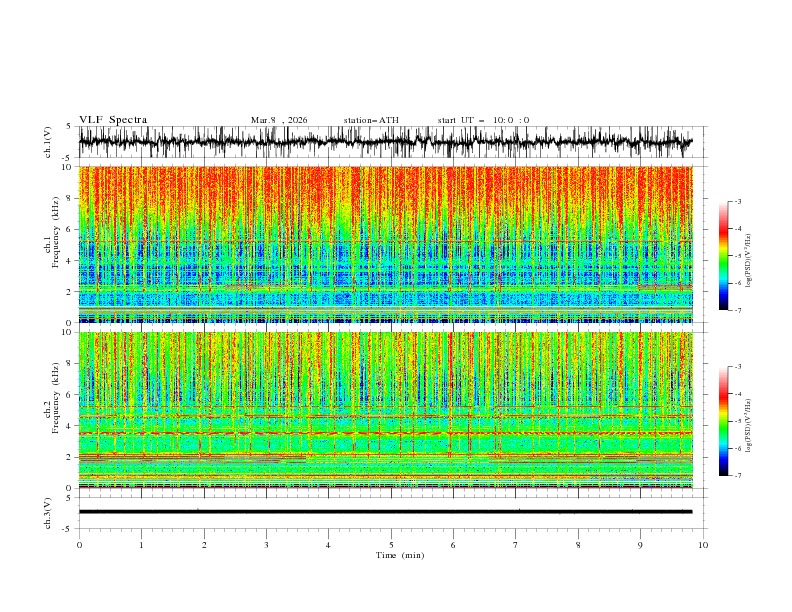Screen dimensions: 792x612
Task: Click the "ch.2 Frequency (kHz)" axis label
Action: 53,398
